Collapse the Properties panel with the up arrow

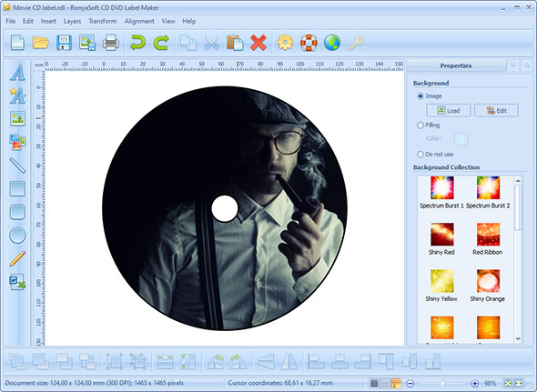(x=527, y=65)
